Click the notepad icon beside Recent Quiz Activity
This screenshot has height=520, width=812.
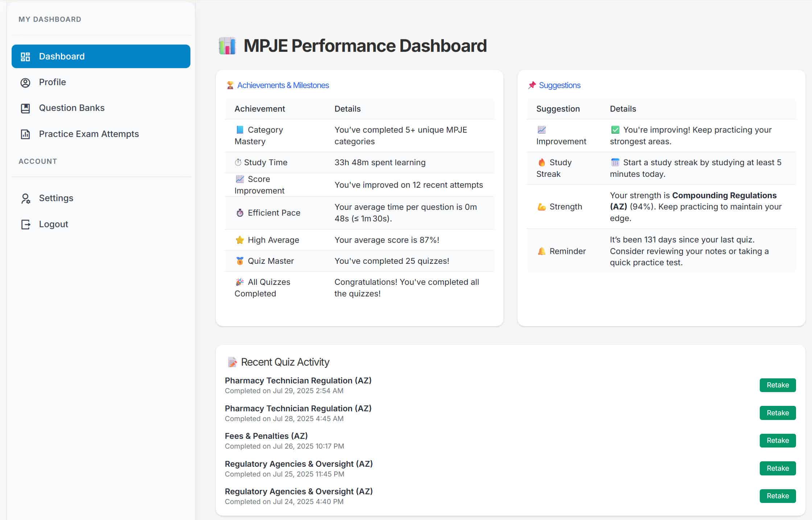(232, 362)
